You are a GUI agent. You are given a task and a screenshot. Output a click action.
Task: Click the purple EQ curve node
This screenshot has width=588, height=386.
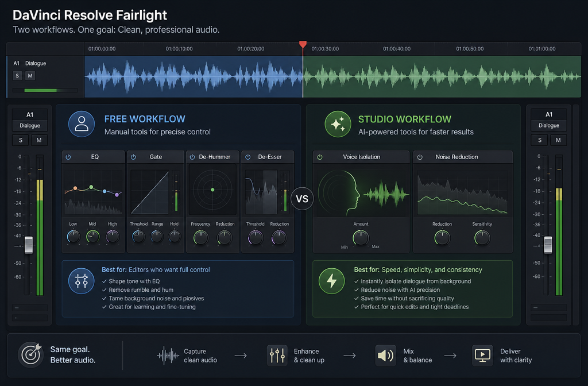(117, 195)
